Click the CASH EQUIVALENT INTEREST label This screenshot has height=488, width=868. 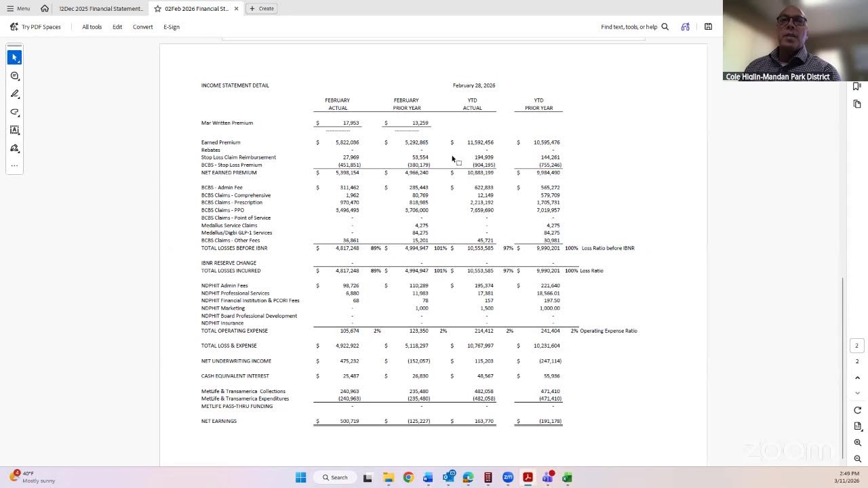pyautogui.click(x=235, y=376)
